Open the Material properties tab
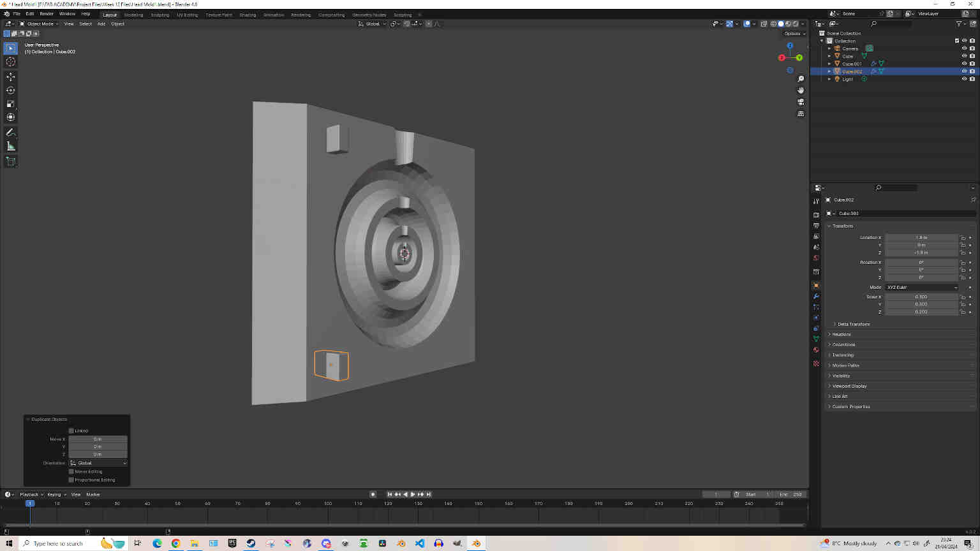 [x=816, y=349]
